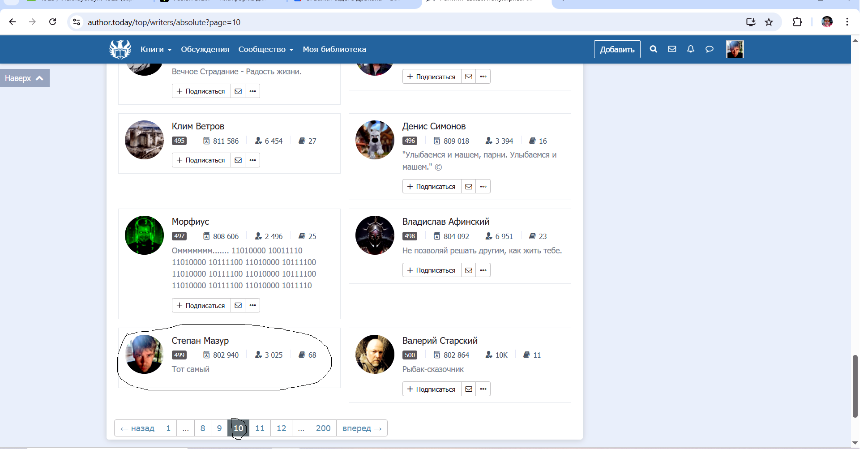Open messages envelope icon in header
868x449 pixels.
(672, 49)
